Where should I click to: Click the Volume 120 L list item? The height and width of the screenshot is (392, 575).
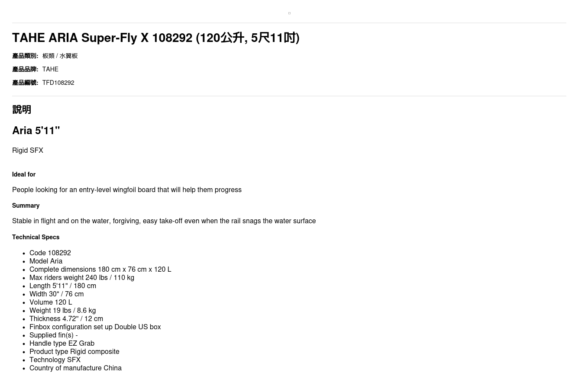[51, 302]
